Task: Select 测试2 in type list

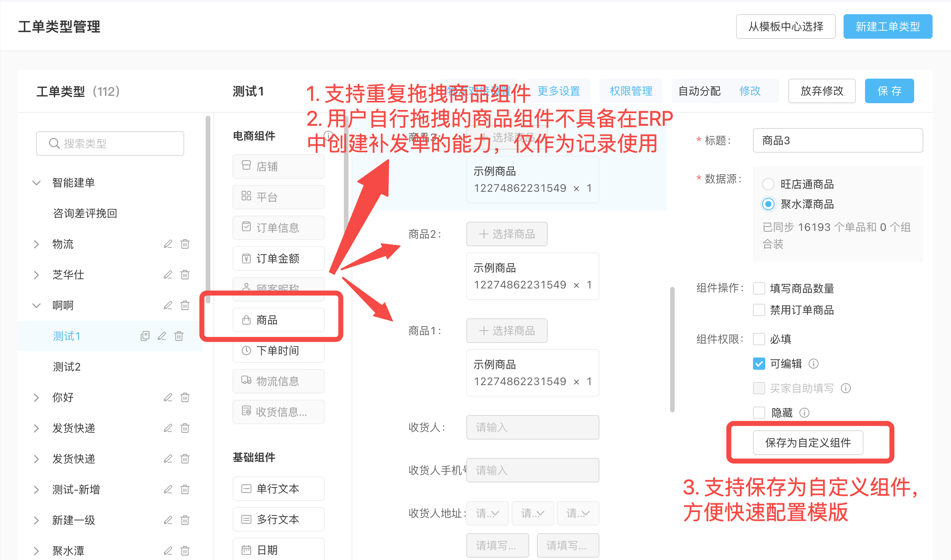Action: pos(67,367)
